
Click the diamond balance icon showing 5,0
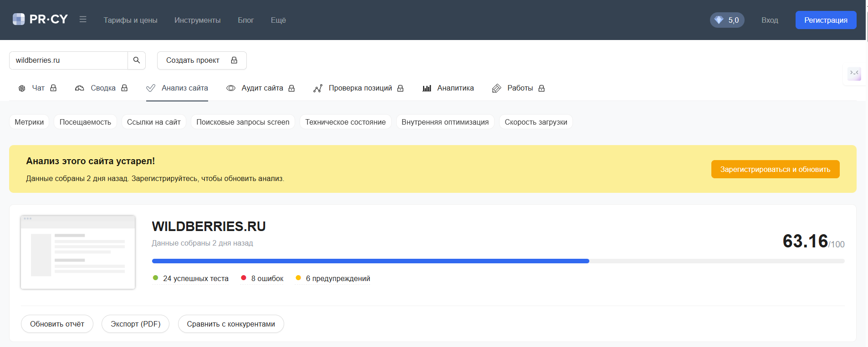click(719, 20)
